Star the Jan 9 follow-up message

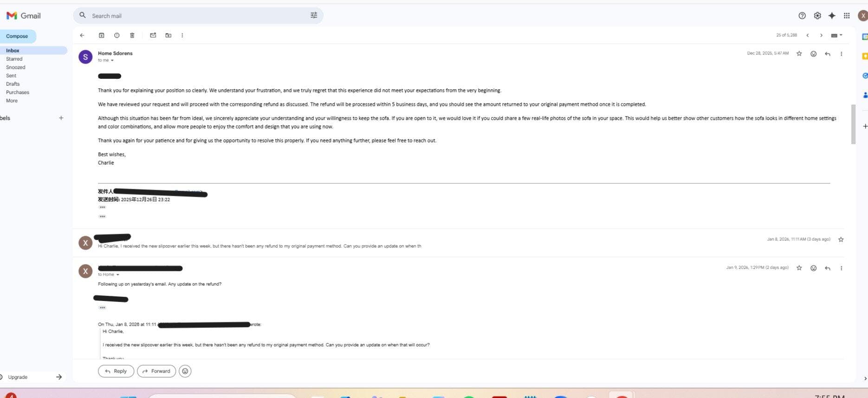[x=799, y=268]
